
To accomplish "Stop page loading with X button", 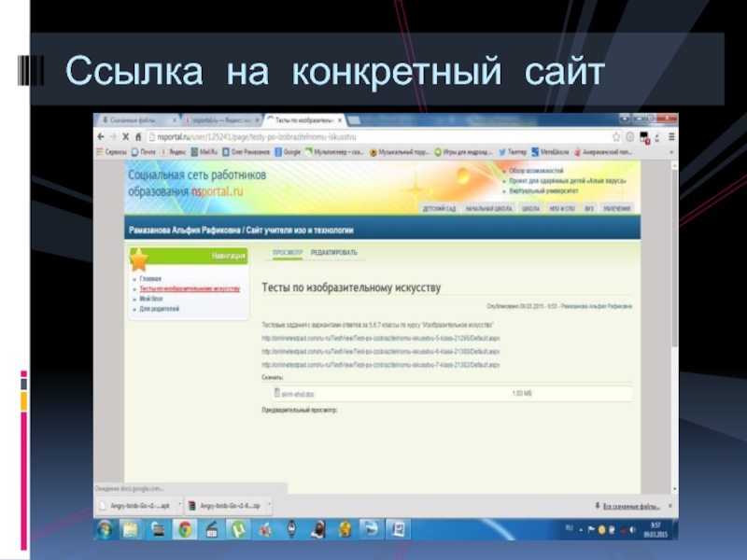I will (x=126, y=136).
